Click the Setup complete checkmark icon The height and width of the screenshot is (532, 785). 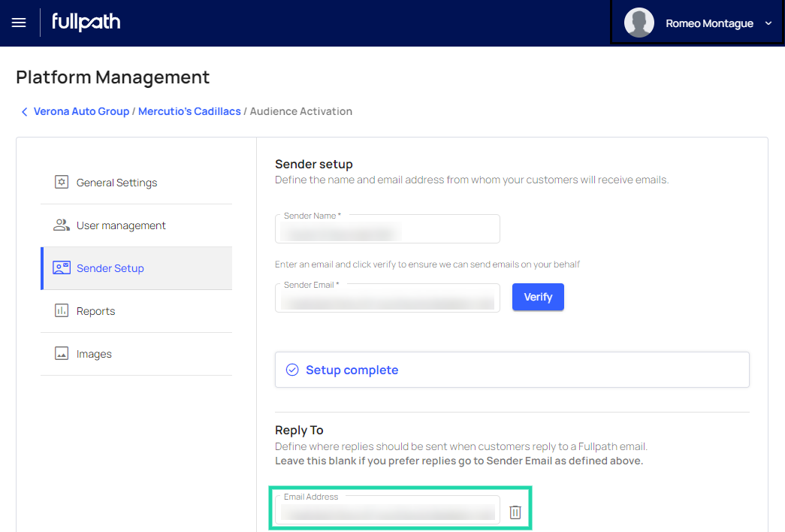pyautogui.click(x=292, y=370)
